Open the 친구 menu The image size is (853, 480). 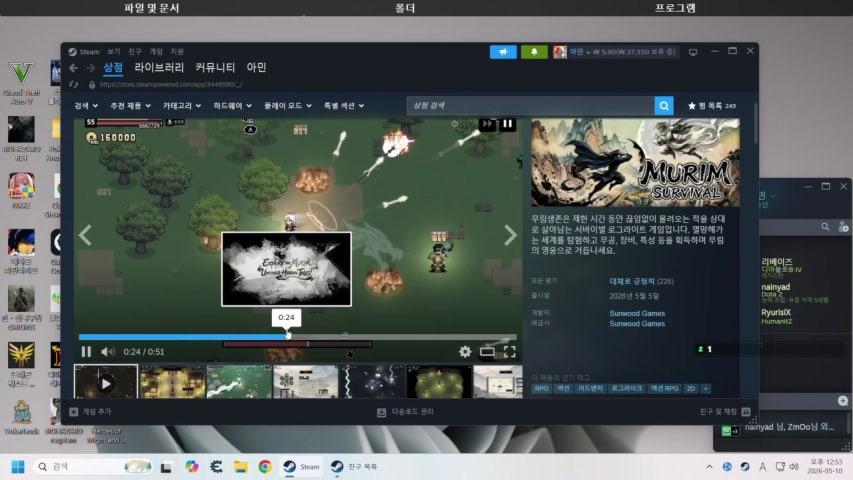[135, 52]
